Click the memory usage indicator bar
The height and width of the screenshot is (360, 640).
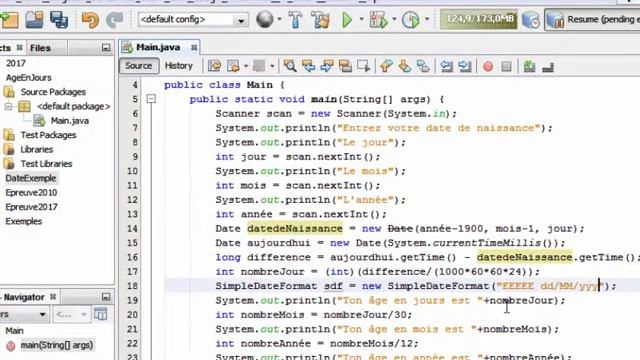[x=479, y=19]
